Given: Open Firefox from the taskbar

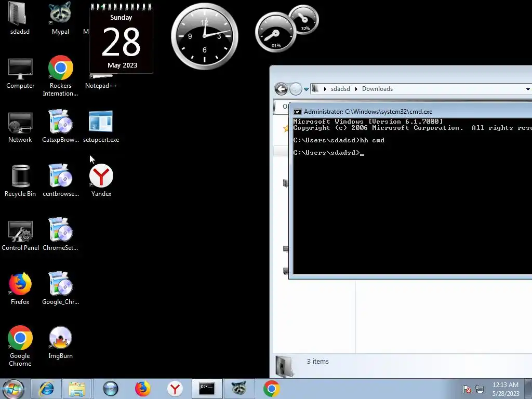Looking at the screenshot, I should pos(142,389).
